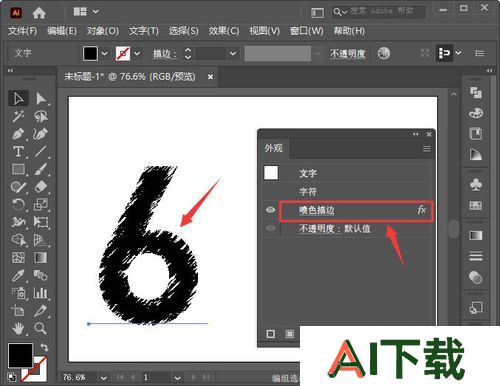This screenshot has width=500, height=386.
Task: Pick the Lasso tool
Action: tap(41, 116)
